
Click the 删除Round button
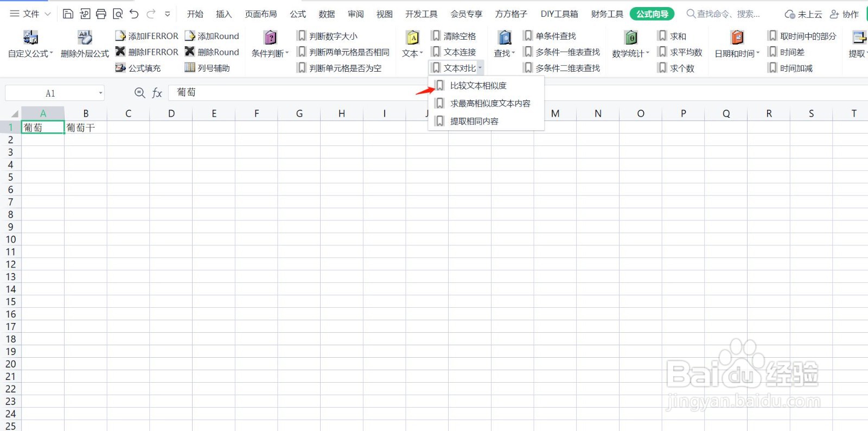pos(212,52)
